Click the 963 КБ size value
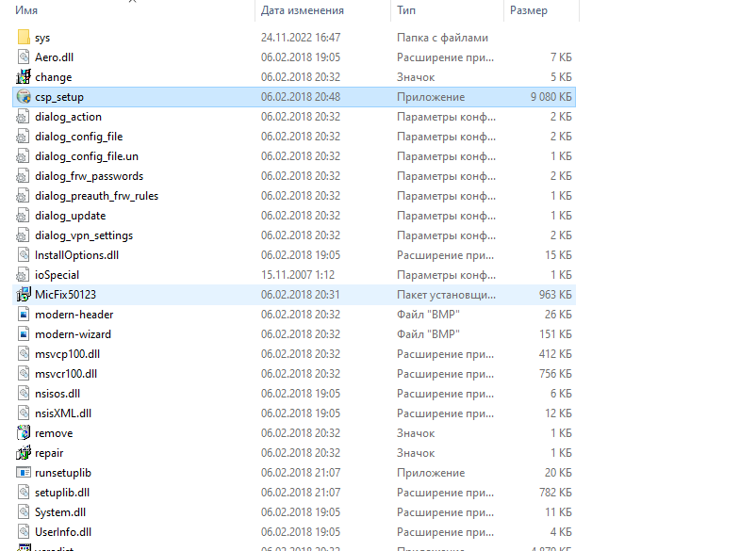Image resolution: width=756 pixels, height=551 pixels. (555, 294)
